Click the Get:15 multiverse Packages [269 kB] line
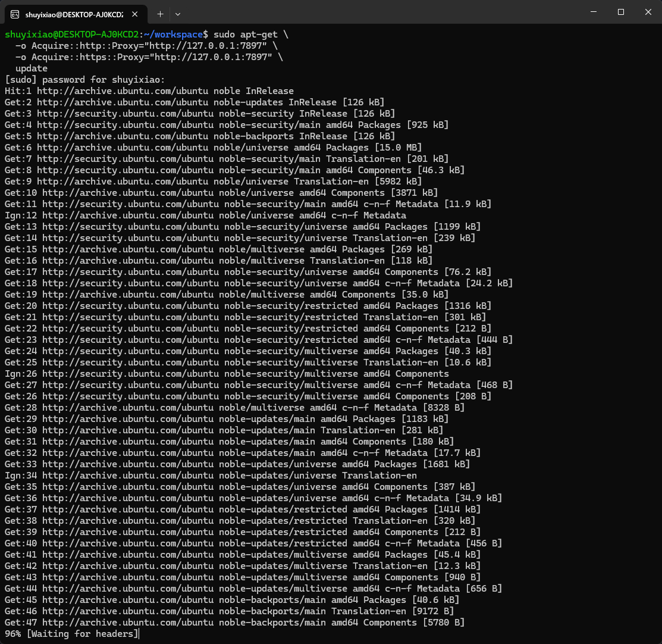Image resolution: width=662 pixels, height=644 pixels. (x=218, y=249)
